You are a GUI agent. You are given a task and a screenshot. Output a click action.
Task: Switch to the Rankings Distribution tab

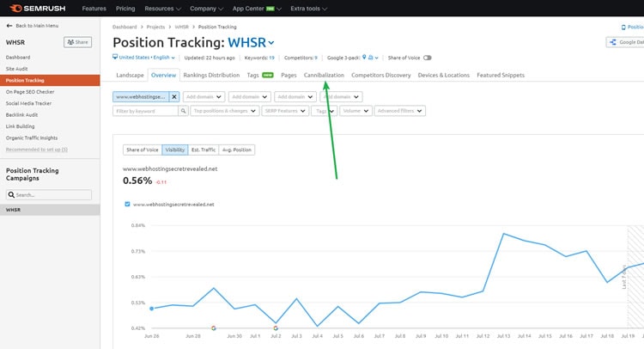(x=211, y=76)
